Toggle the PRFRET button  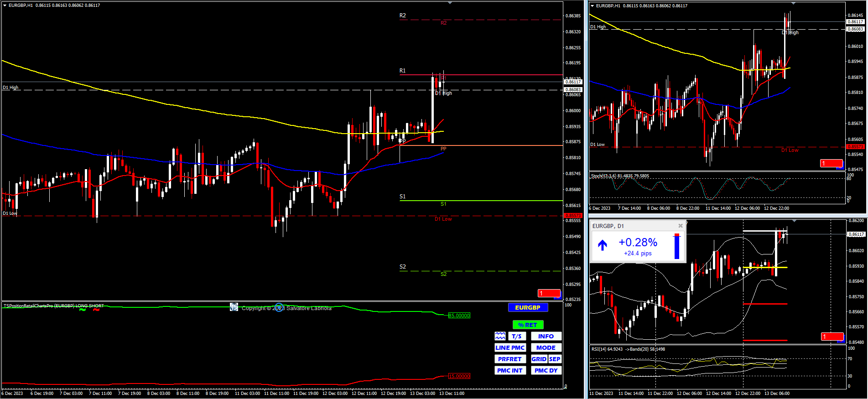click(510, 359)
